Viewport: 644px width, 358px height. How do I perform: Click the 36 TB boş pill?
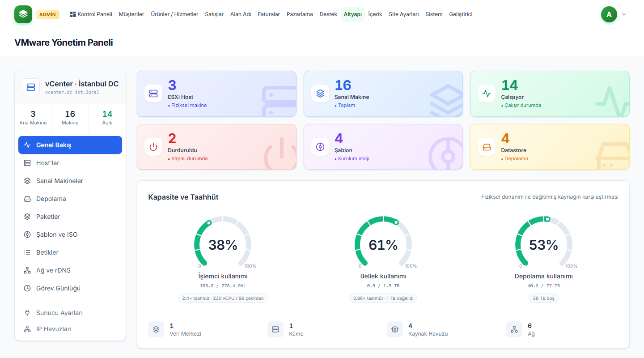coord(544,298)
